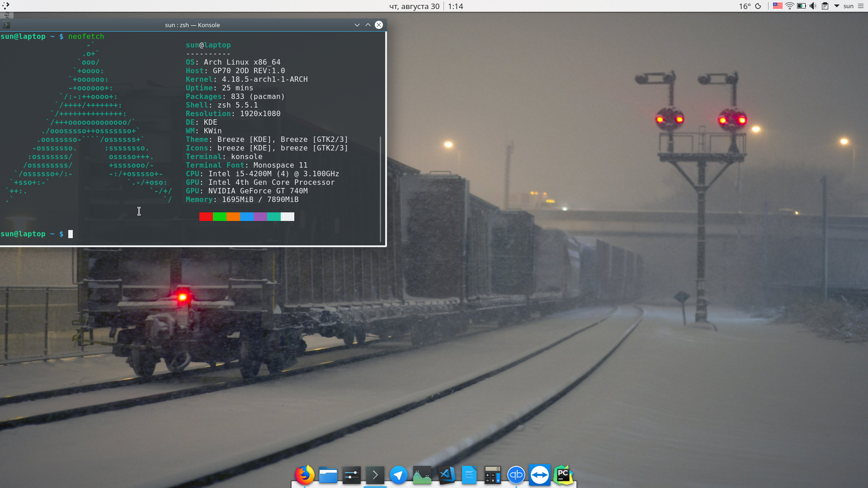
Task: Open qBittorrent from the dock
Action: (x=516, y=475)
